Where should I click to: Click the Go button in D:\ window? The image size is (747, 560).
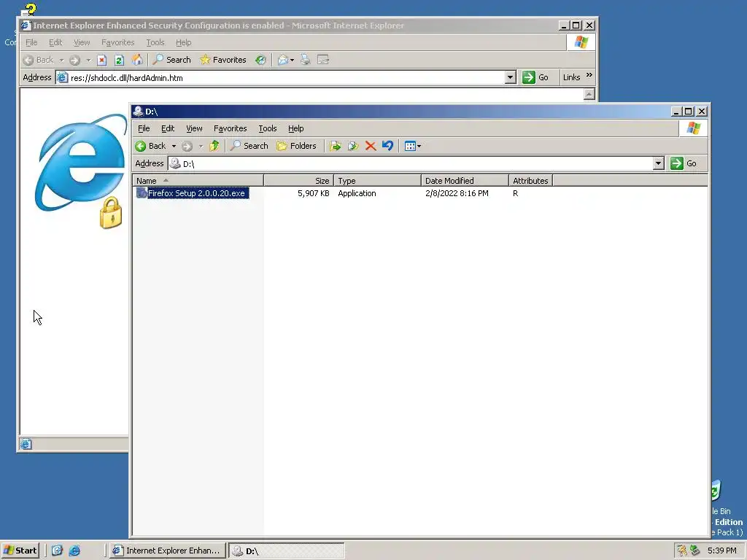[684, 163]
